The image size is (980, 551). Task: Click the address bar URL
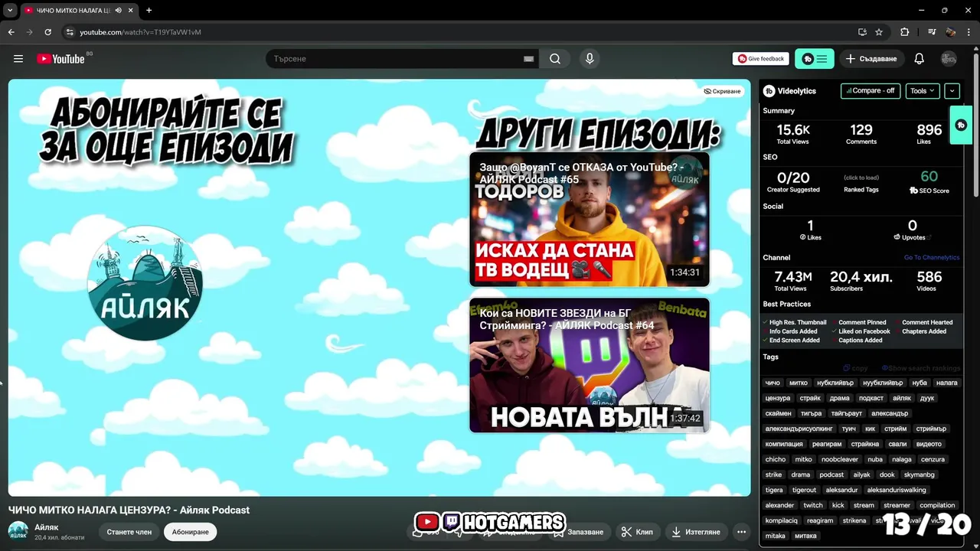(140, 32)
